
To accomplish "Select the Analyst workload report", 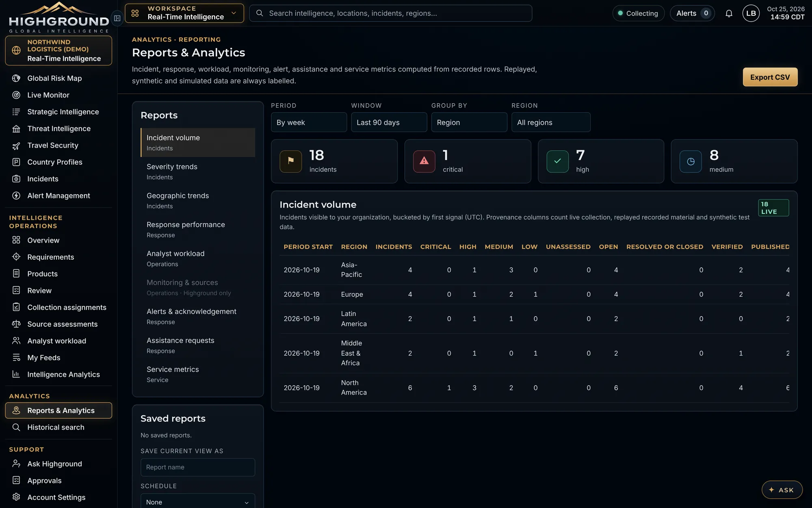I will [x=198, y=258].
